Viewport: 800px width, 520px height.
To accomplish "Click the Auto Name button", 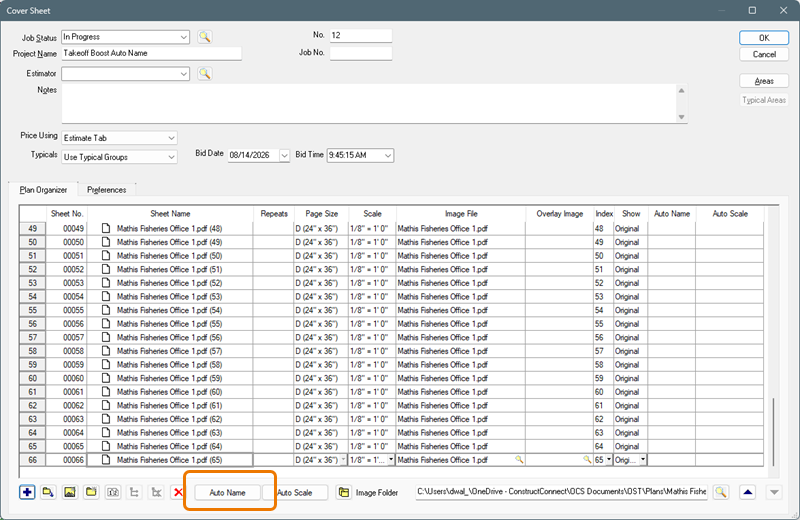I will (228, 492).
